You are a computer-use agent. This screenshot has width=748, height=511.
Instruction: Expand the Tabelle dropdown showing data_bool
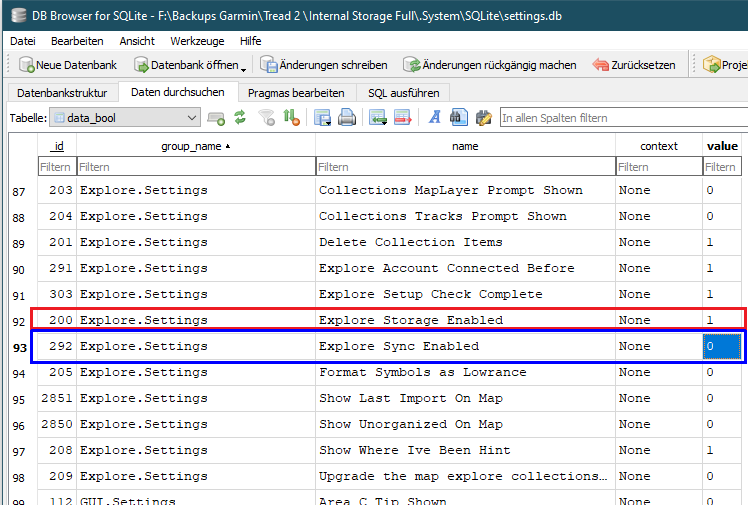point(125,117)
